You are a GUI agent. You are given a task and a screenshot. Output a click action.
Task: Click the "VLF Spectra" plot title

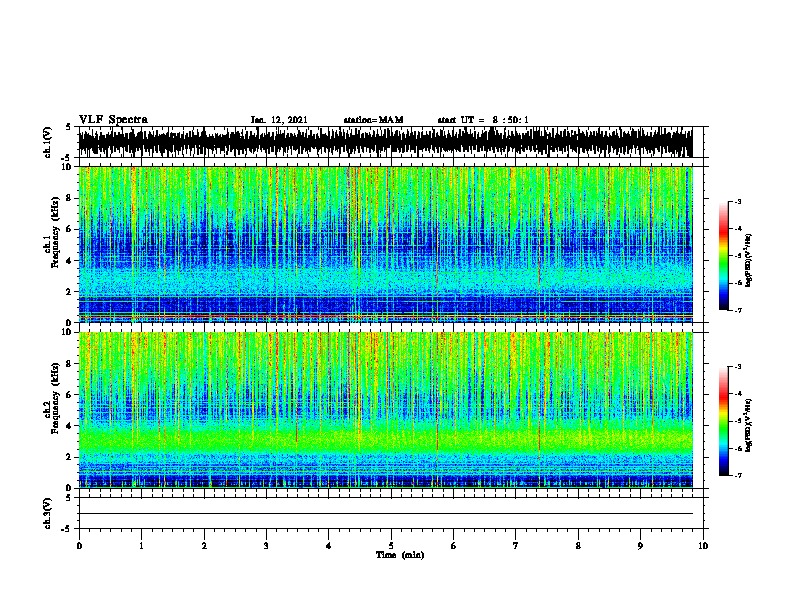point(113,120)
